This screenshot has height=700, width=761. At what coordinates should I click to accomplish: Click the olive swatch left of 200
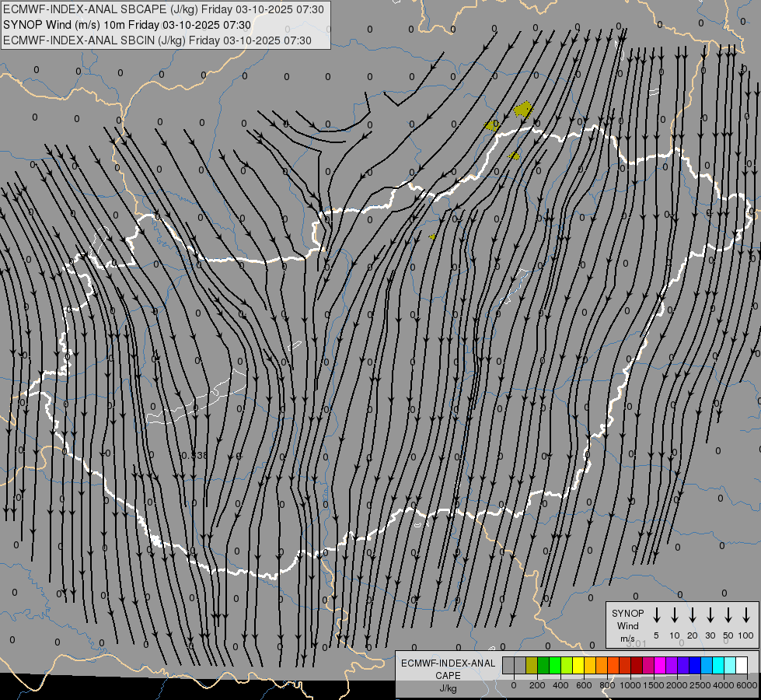532,665
